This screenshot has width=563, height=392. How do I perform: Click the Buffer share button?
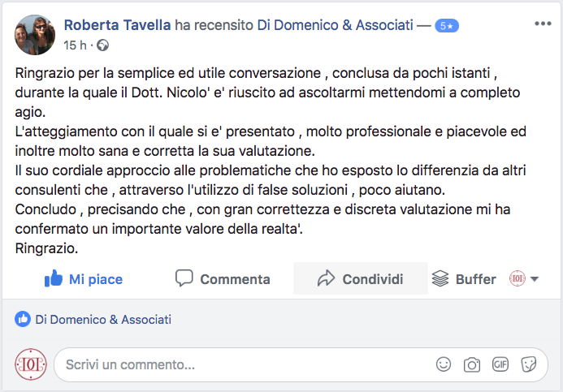[x=464, y=279]
